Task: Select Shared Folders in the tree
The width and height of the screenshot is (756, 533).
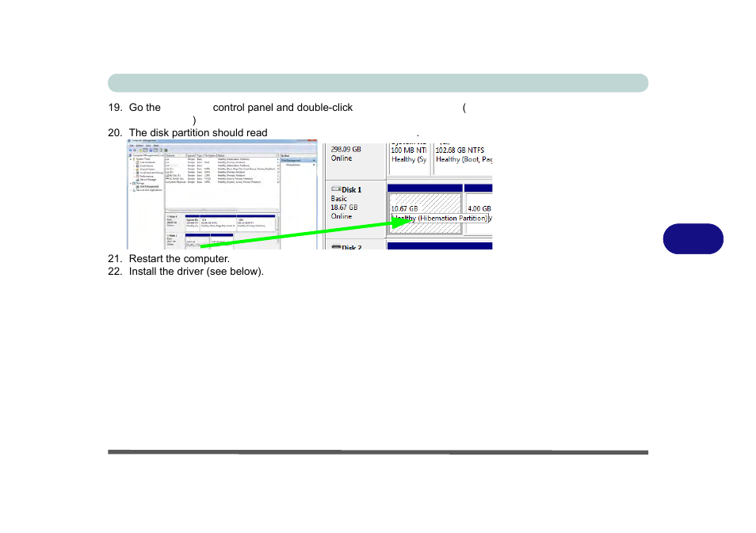Action: point(147,169)
